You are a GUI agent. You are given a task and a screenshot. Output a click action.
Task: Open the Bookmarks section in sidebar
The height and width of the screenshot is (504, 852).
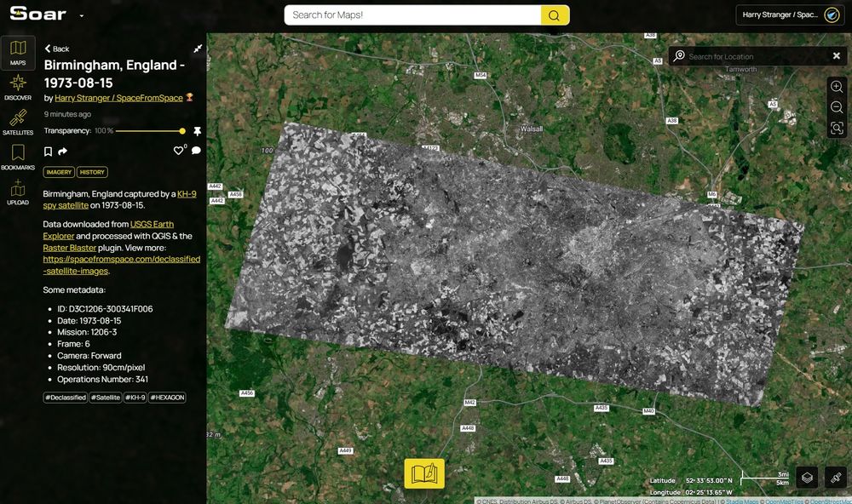pyautogui.click(x=18, y=157)
